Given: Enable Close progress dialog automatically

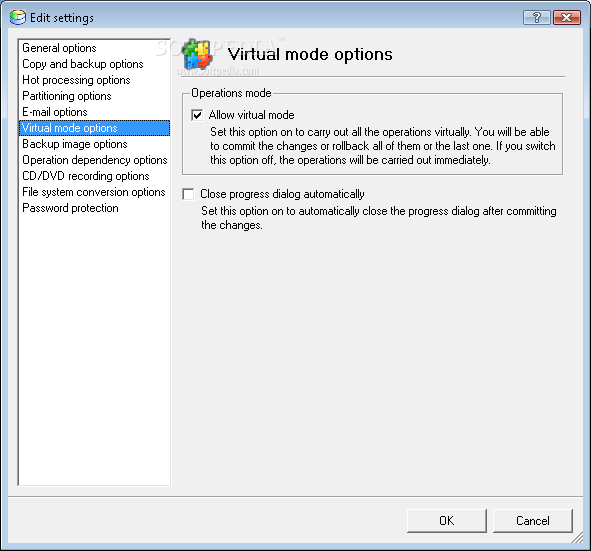Looking at the screenshot, I should click(188, 194).
